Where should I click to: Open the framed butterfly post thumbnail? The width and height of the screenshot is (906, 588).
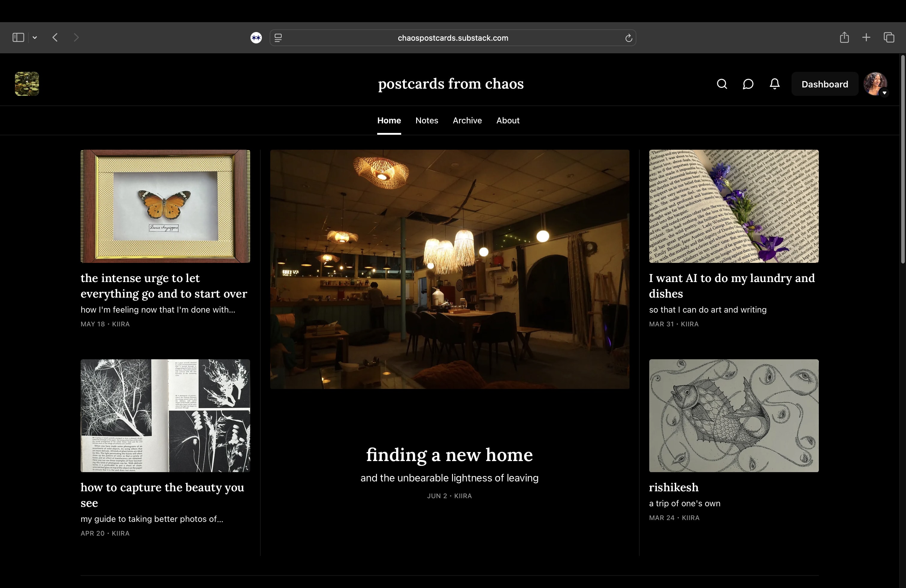pos(165,206)
